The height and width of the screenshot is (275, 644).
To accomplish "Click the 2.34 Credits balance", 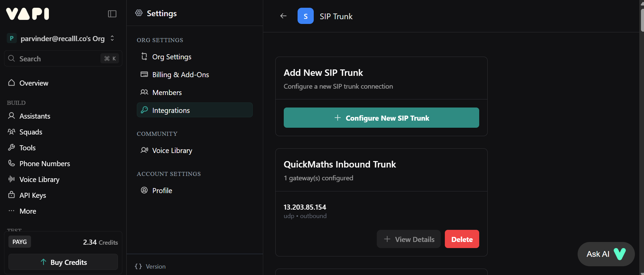I will 100,242.
